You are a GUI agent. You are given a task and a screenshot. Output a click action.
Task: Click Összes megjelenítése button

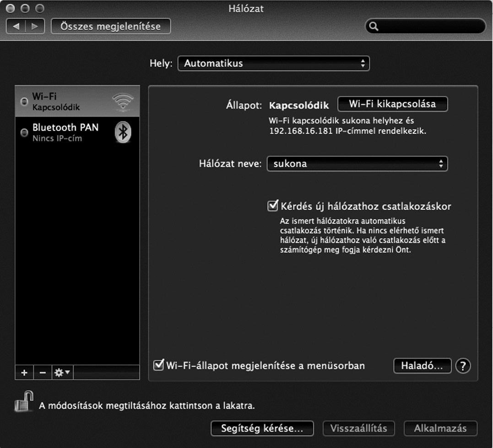click(x=111, y=26)
